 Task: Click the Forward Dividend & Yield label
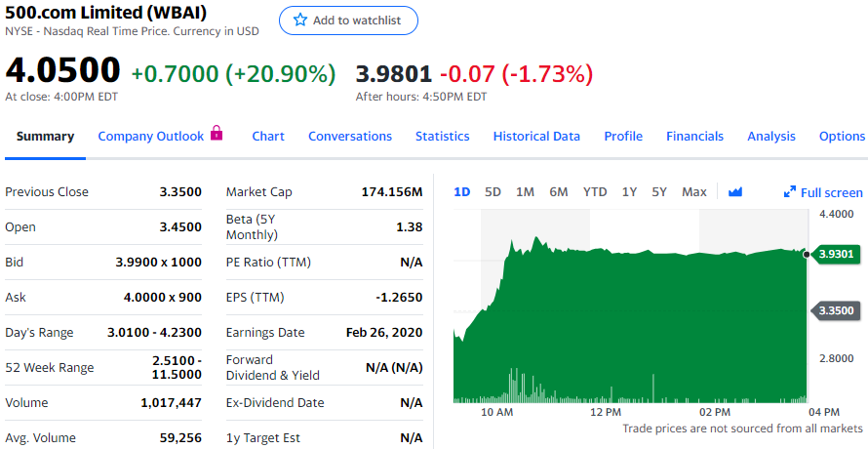coord(273,368)
